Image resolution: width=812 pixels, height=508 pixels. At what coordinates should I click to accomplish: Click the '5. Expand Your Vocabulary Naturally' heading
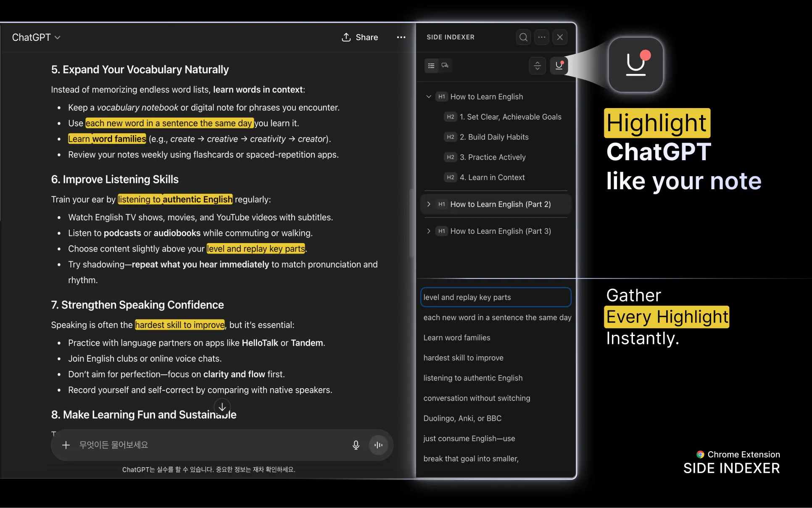click(140, 69)
